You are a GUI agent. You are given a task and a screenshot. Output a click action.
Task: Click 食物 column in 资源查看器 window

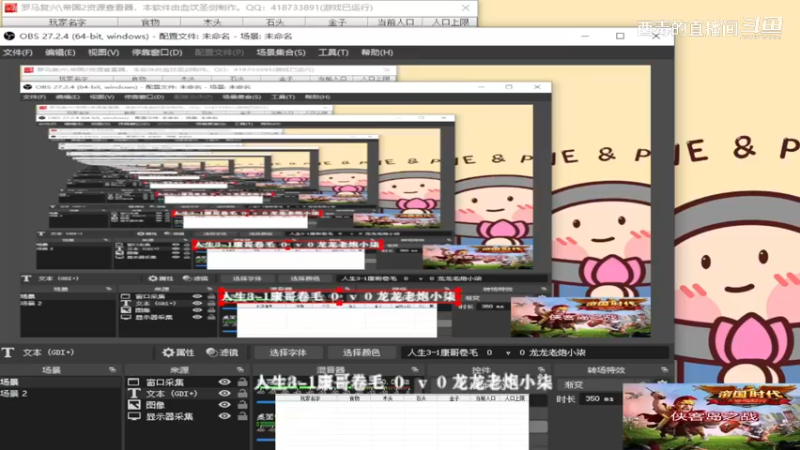pos(149,22)
